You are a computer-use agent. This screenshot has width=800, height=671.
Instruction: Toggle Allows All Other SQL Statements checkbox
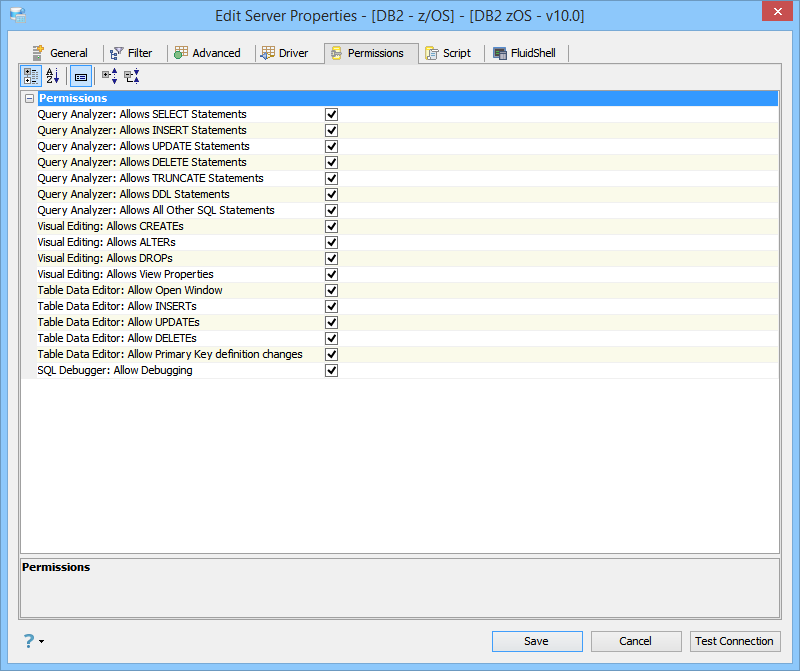(x=331, y=210)
